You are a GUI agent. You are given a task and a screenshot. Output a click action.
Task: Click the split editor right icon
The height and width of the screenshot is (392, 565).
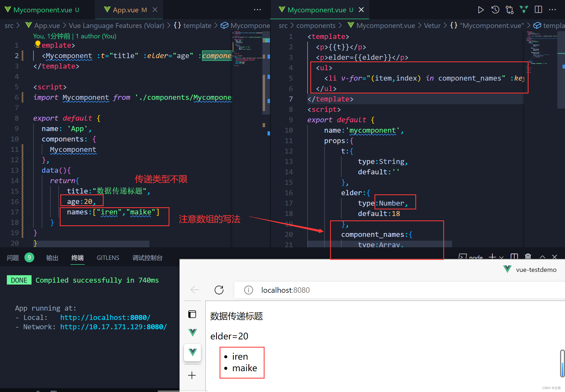point(538,10)
